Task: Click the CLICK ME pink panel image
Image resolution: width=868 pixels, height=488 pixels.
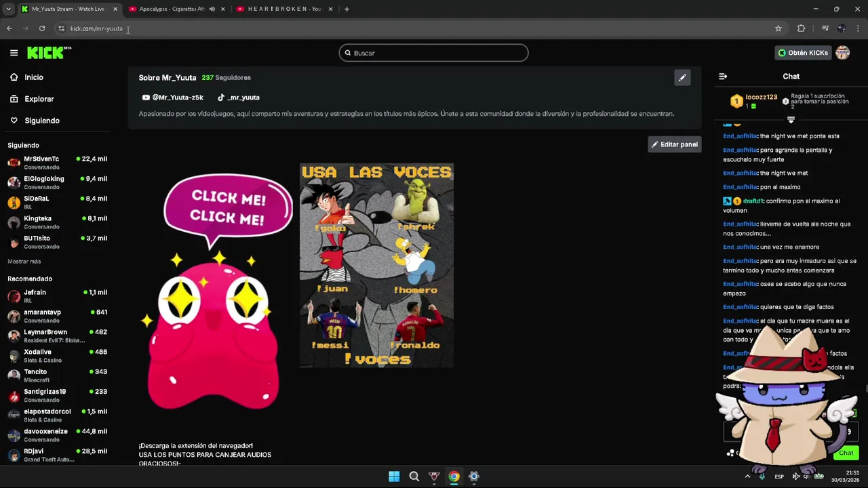Action: coord(214,291)
